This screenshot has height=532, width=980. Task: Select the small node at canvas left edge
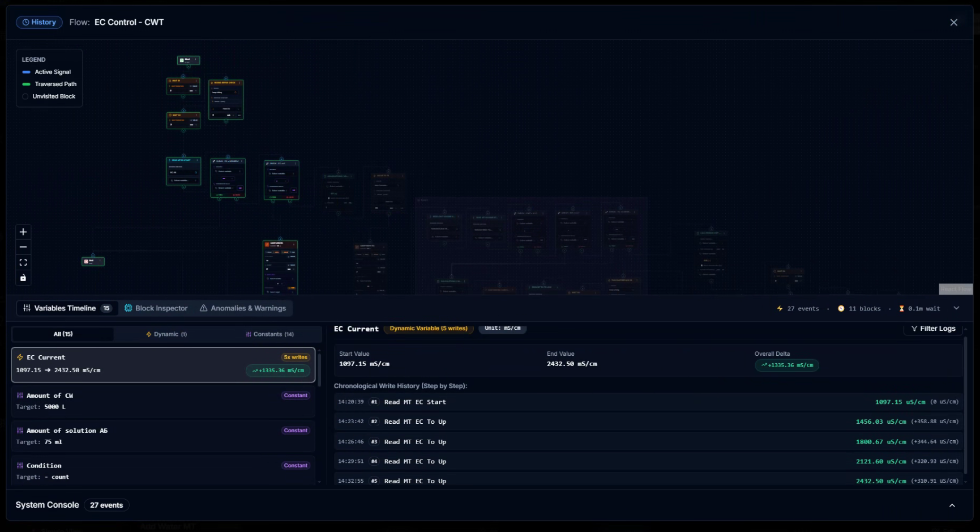point(93,261)
